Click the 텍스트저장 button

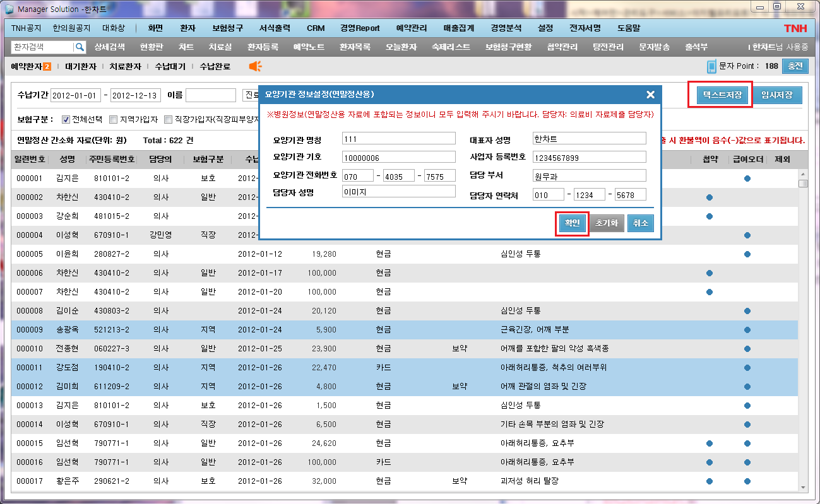click(x=723, y=95)
